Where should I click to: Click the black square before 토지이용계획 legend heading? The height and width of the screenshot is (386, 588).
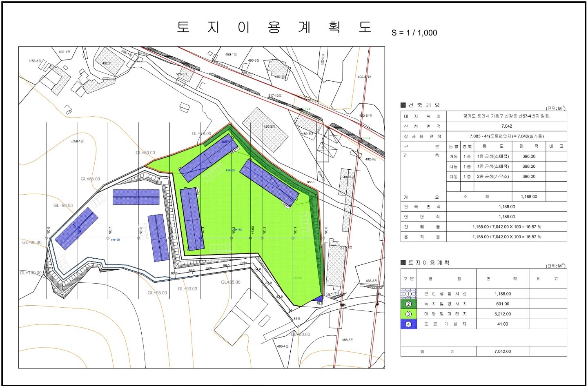(403, 263)
